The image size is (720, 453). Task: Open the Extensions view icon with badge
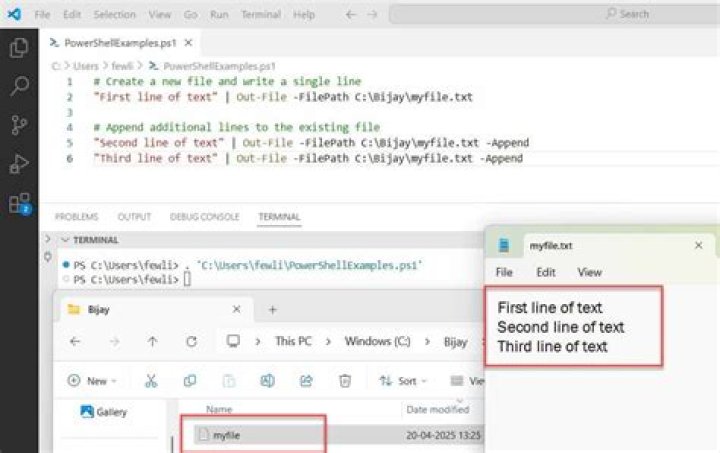pyautogui.click(x=20, y=203)
